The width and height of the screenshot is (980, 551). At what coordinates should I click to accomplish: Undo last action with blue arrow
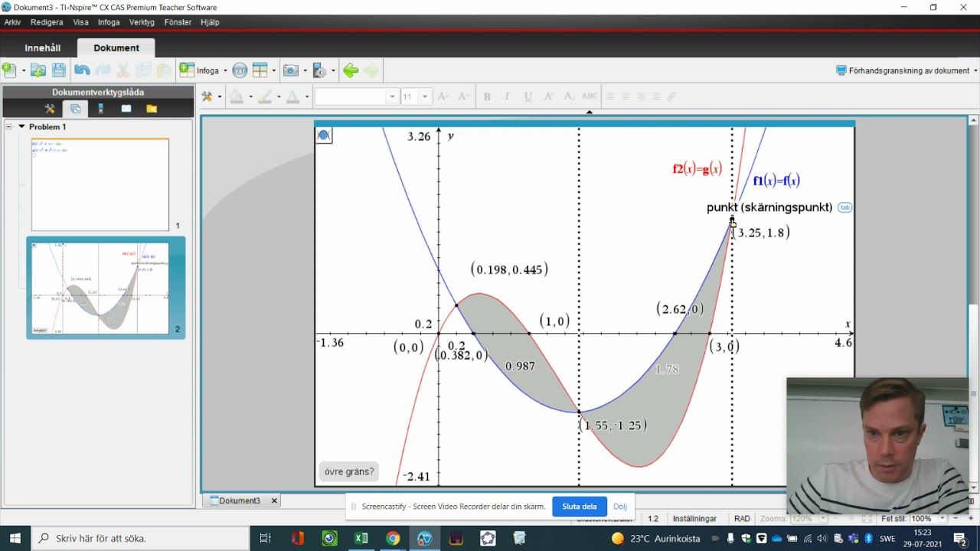(82, 70)
